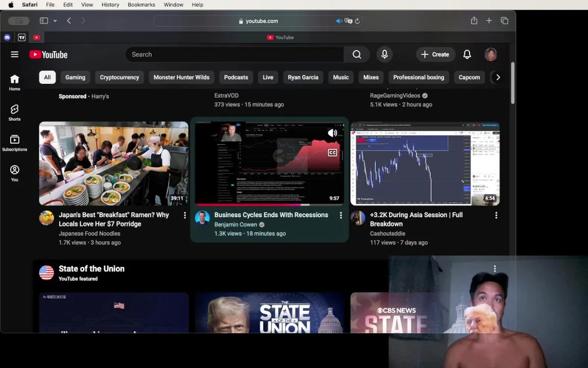Open options on the State of the Union shelf
This screenshot has width=588, height=368.
(495, 268)
